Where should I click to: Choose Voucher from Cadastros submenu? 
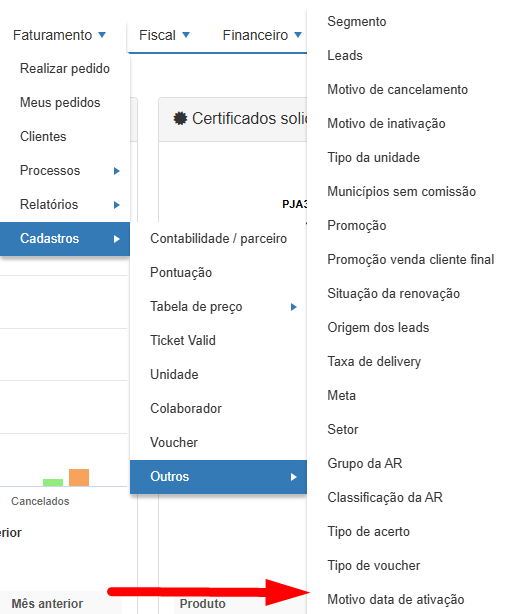pyautogui.click(x=219, y=442)
